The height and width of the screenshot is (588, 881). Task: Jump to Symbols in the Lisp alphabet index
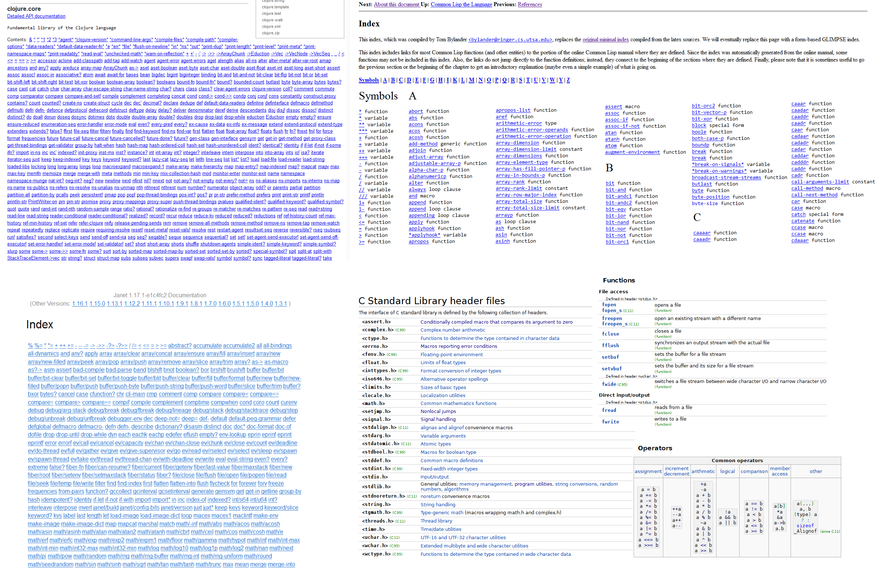point(369,80)
